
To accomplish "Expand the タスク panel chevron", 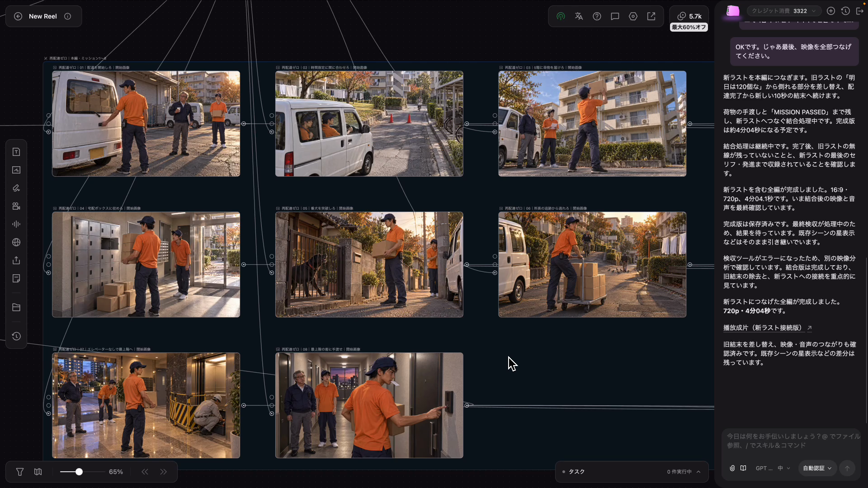I will [x=698, y=472].
